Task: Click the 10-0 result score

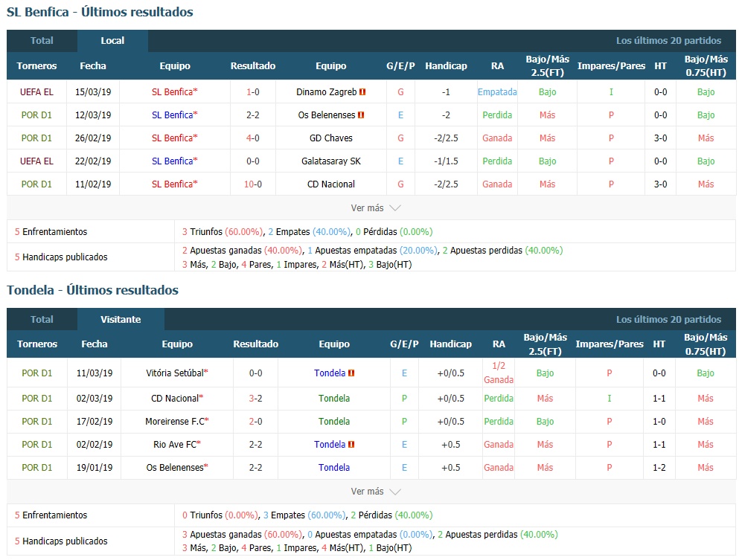Action: point(253,184)
